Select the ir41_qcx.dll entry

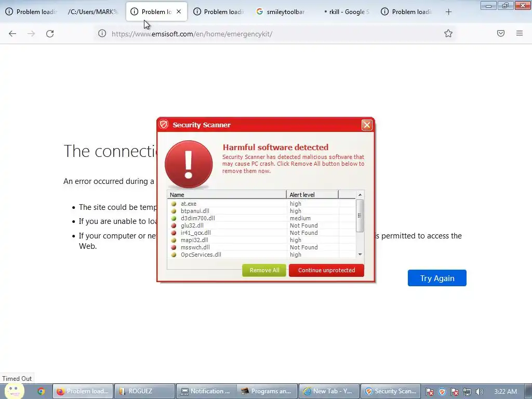(261, 233)
